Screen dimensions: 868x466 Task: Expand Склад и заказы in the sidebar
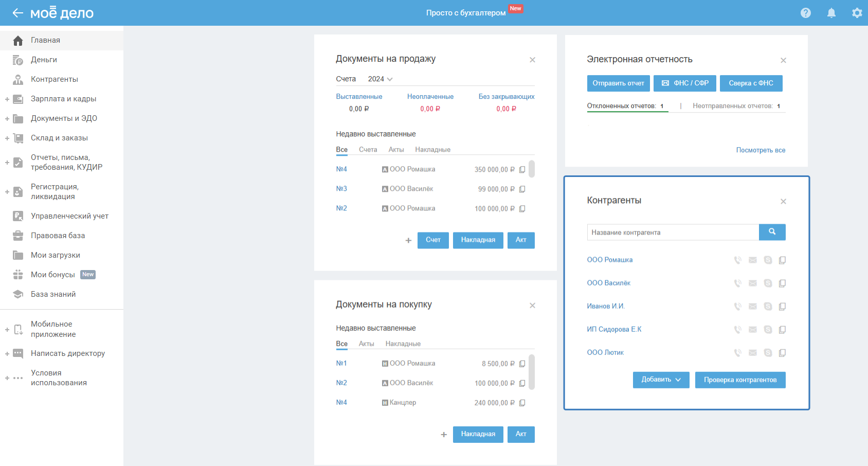(x=7, y=138)
